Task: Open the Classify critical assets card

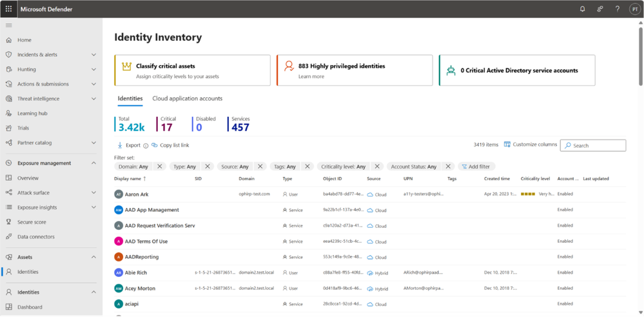Action: point(192,70)
